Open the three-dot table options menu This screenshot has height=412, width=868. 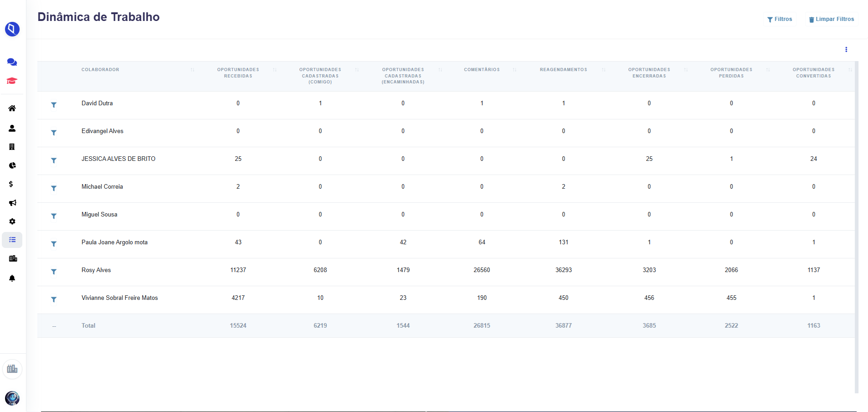pos(846,50)
